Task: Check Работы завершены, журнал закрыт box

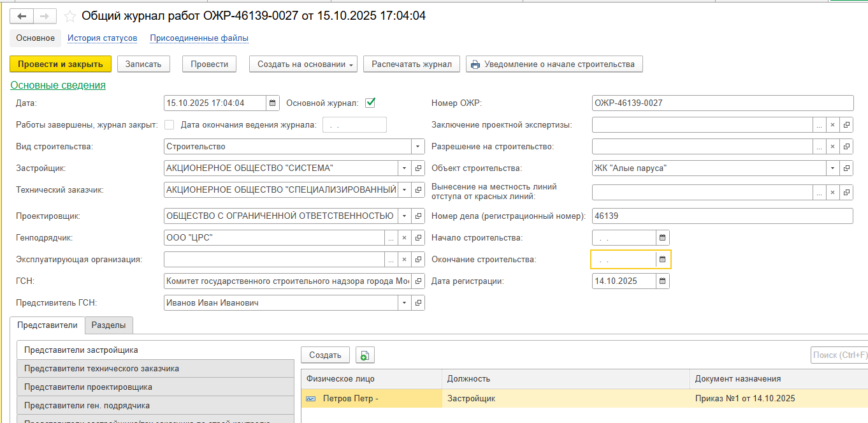Action: 170,125
